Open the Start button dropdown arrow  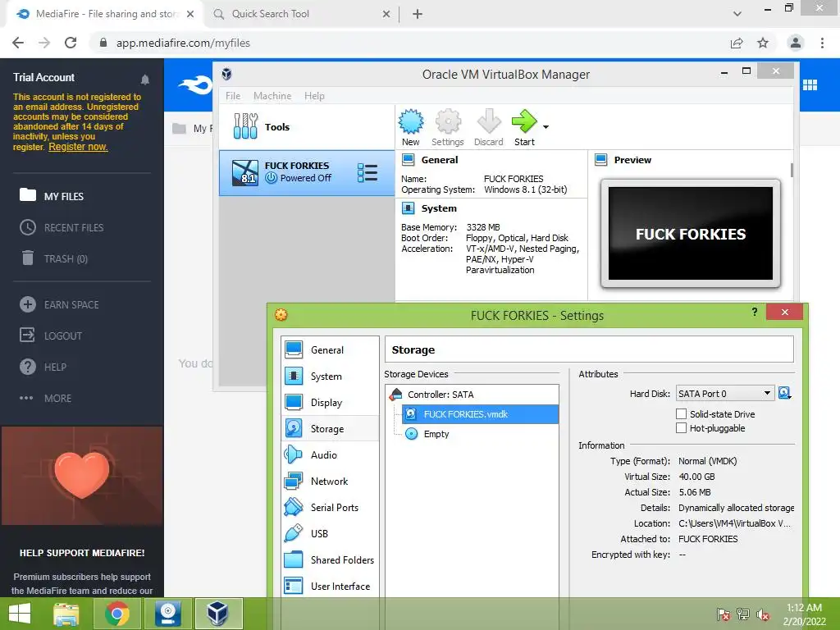coord(546,127)
